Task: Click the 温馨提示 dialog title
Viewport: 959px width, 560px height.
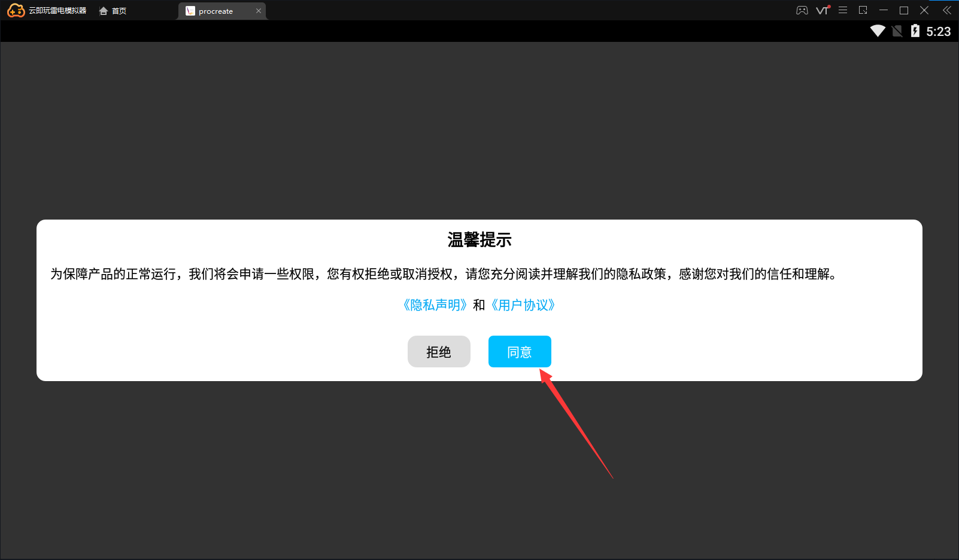Action: [x=479, y=240]
